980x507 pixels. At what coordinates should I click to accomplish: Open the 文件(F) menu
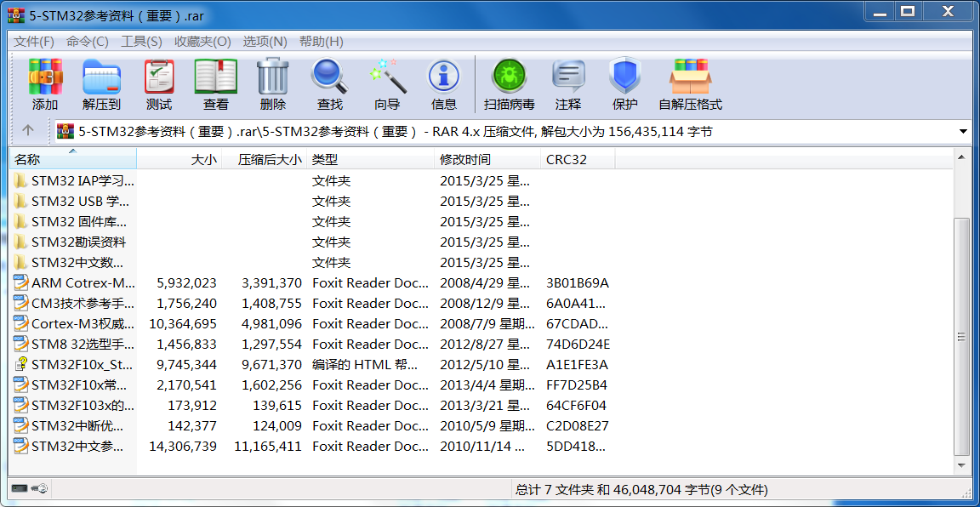tap(34, 42)
